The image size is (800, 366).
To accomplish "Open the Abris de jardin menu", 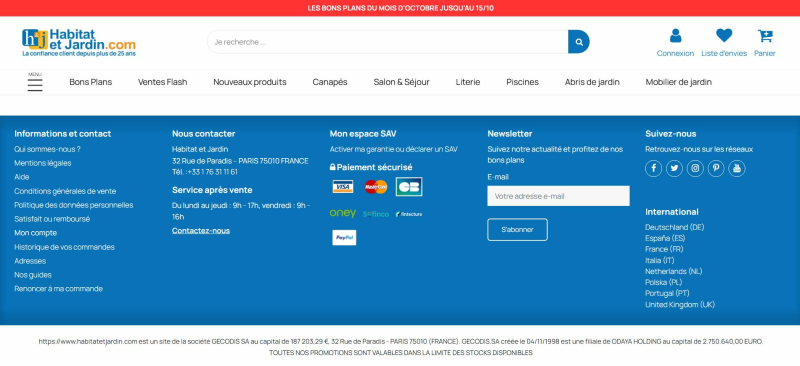I will click(x=592, y=82).
